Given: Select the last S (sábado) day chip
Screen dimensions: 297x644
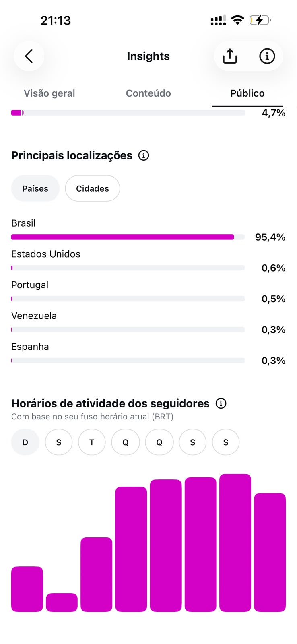Looking at the screenshot, I should pos(226,442).
